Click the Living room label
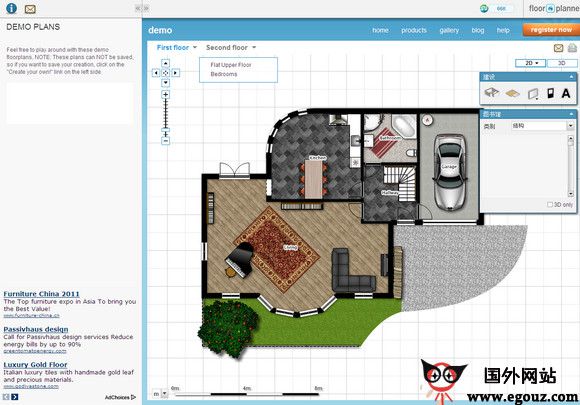This screenshot has width=580, height=405. point(290,247)
